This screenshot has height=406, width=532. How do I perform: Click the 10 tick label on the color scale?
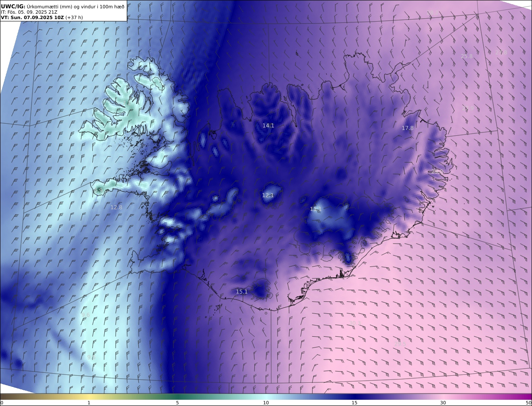(x=266, y=403)
